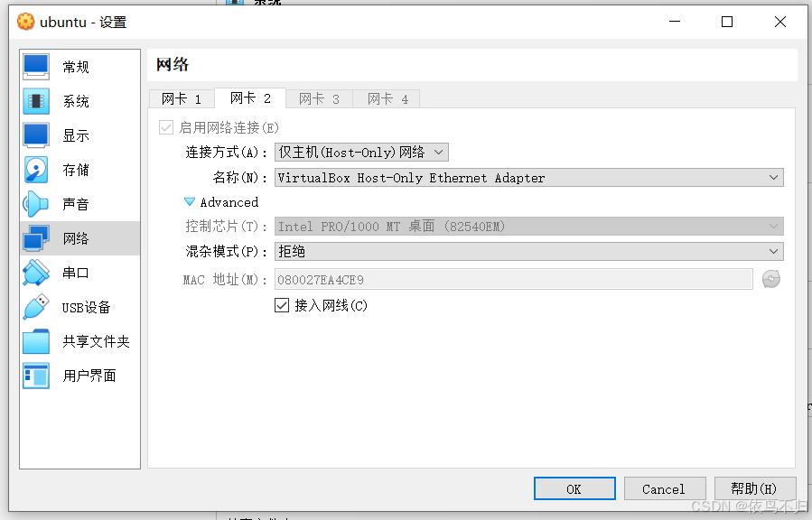
Task: Open the 名称(N) adapter name dropdown
Action: pos(528,178)
